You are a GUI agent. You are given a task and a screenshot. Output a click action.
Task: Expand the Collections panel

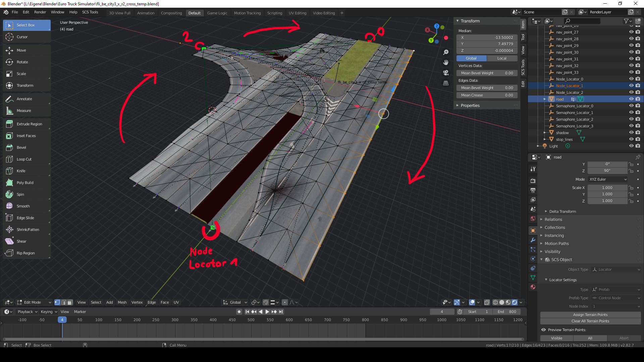pyautogui.click(x=555, y=228)
